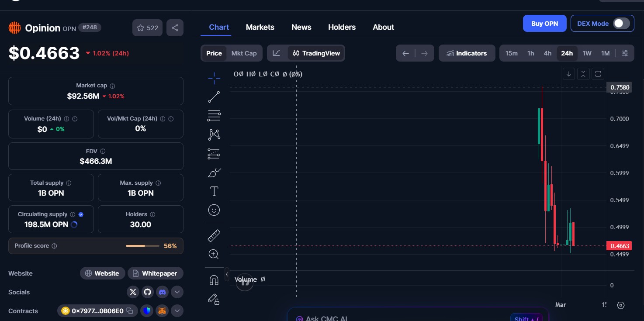Open the Indicators panel
The height and width of the screenshot is (321, 644).
[467, 53]
